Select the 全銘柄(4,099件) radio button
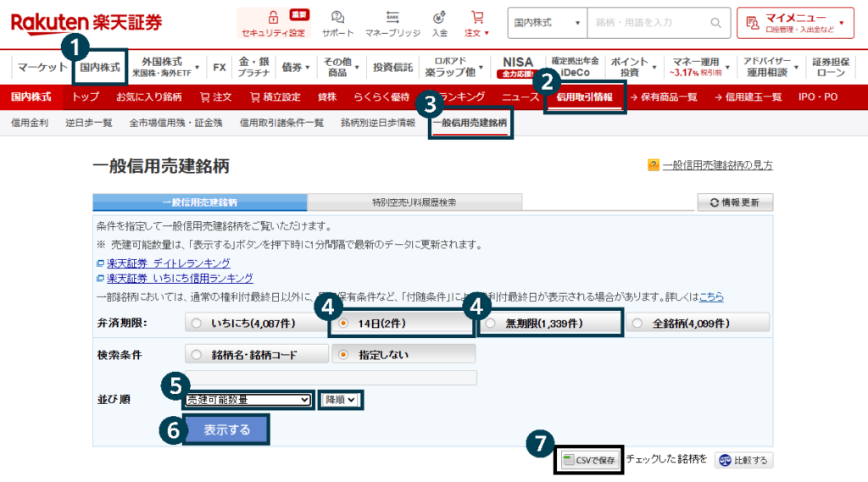The height and width of the screenshot is (482, 868). pos(637,324)
